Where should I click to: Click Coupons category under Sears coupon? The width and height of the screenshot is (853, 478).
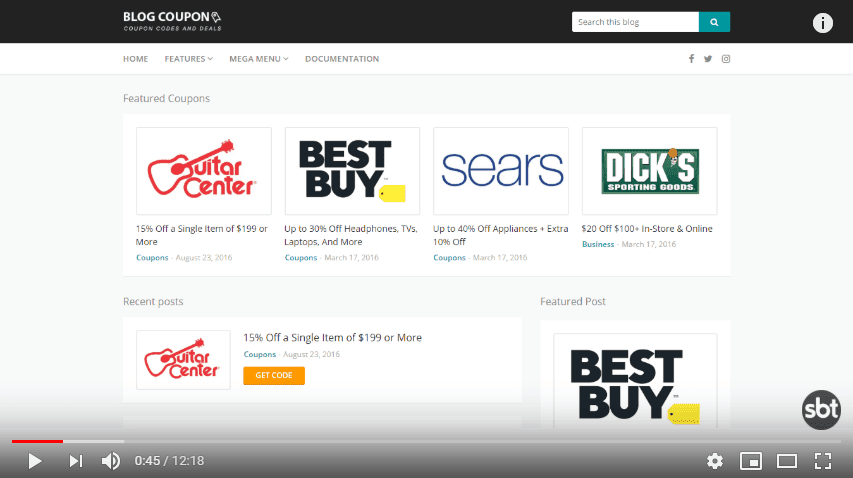[449, 257]
